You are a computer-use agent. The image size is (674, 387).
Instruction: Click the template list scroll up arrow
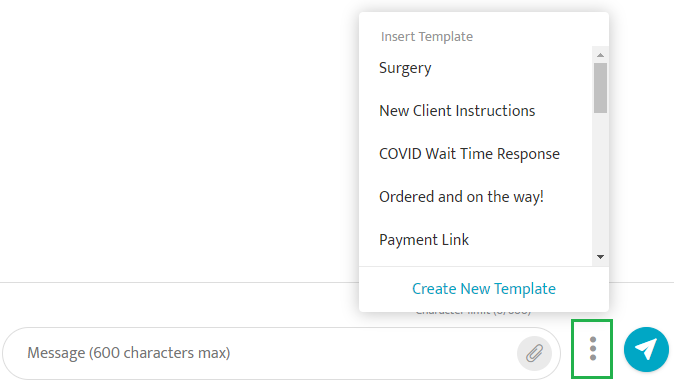click(600, 55)
